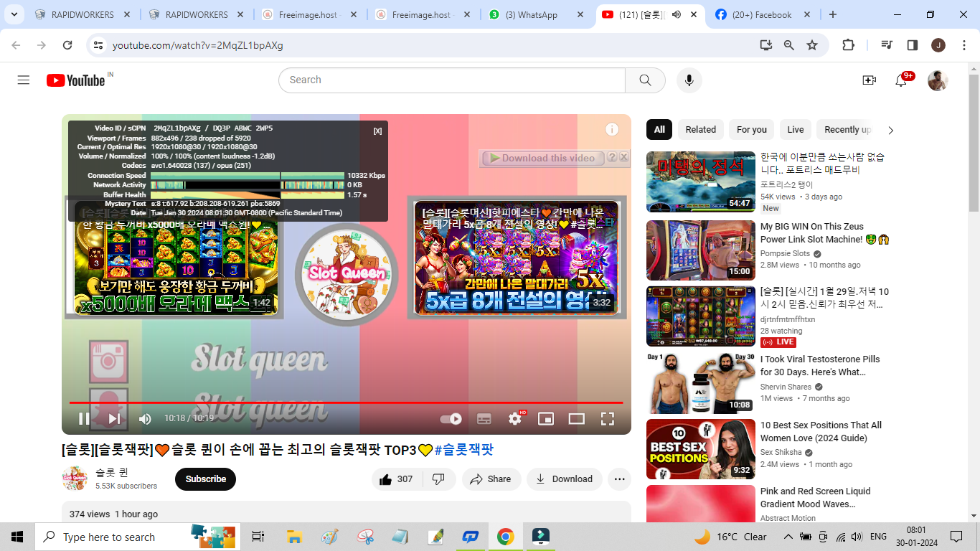This screenshot has width=980, height=551.
Task: Open the LIVE slot stream thumbnail
Action: (700, 316)
